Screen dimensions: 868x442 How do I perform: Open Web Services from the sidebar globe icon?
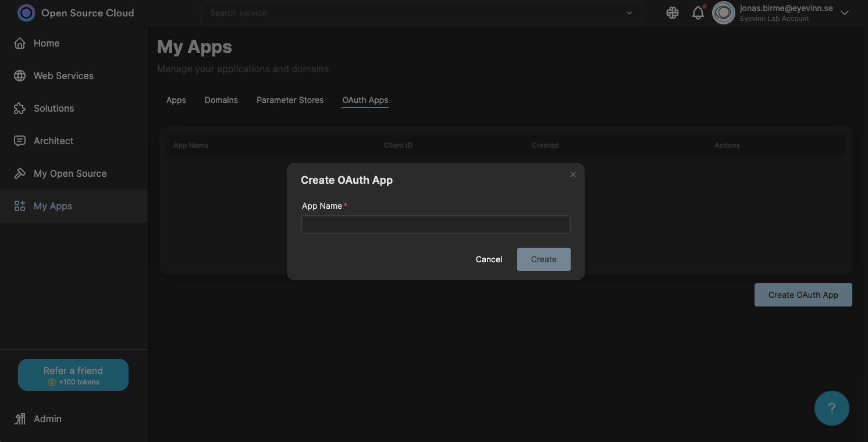[20, 75]
